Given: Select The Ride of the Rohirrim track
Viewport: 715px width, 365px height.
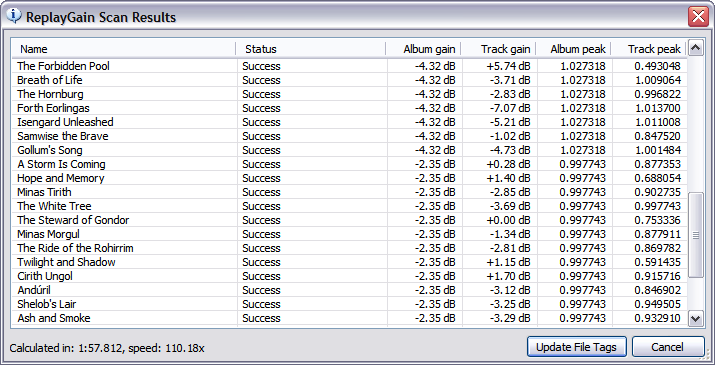Looking at the screenshot, I should point(349,248).
